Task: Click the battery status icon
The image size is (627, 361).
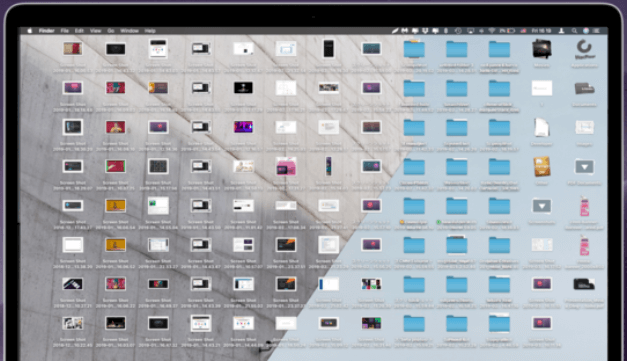Action: pos(510,31)
